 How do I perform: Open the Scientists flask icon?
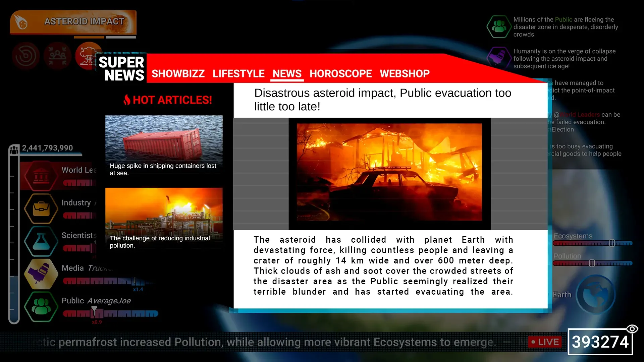click(41, 241)
